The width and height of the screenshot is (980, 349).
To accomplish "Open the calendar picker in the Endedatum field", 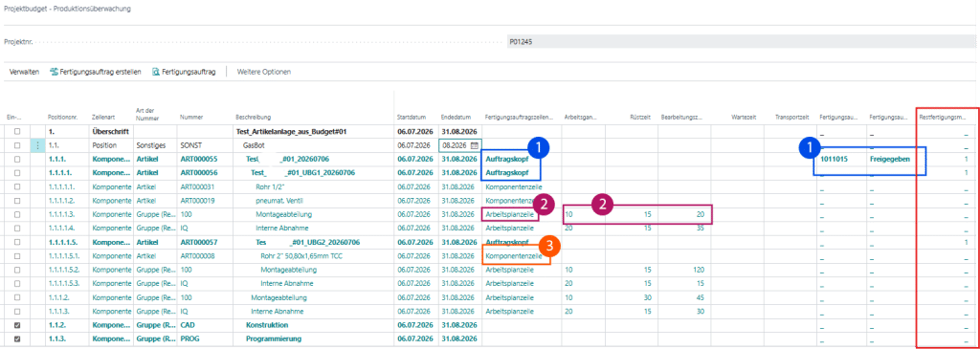I will (x=475, y=144).
